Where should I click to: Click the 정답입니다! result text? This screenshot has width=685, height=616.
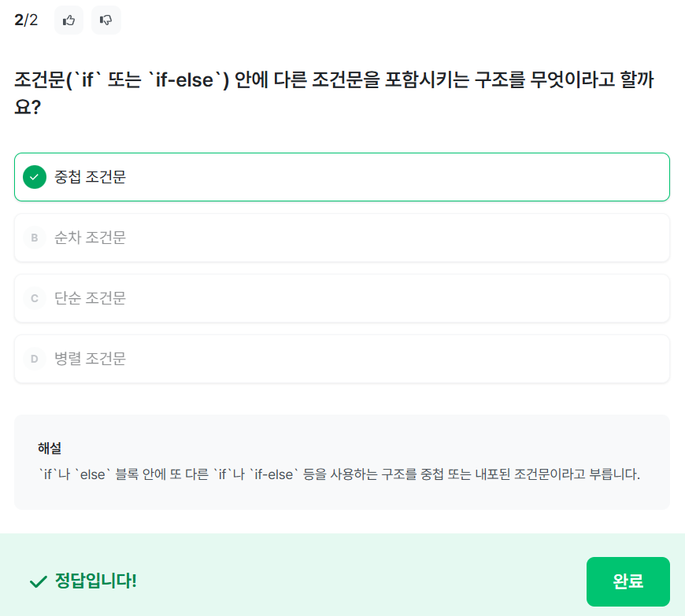click(96, 581)
